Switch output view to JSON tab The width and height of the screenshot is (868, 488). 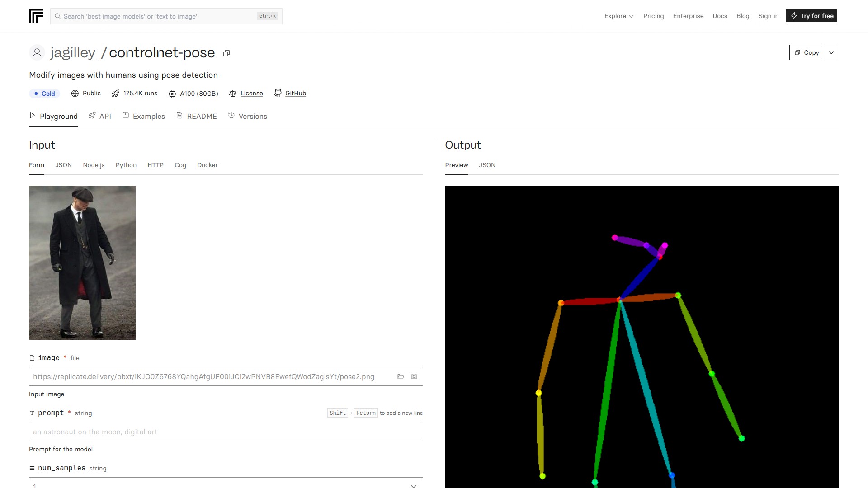tap(487, 165)
